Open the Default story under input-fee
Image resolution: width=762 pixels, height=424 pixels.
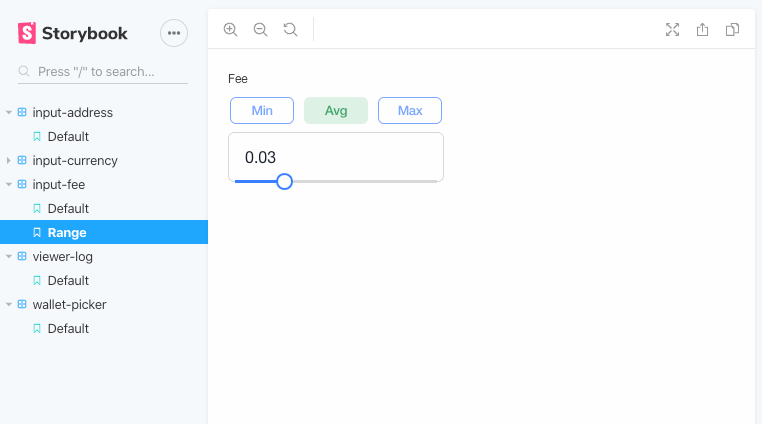click(x=104, y=209)
